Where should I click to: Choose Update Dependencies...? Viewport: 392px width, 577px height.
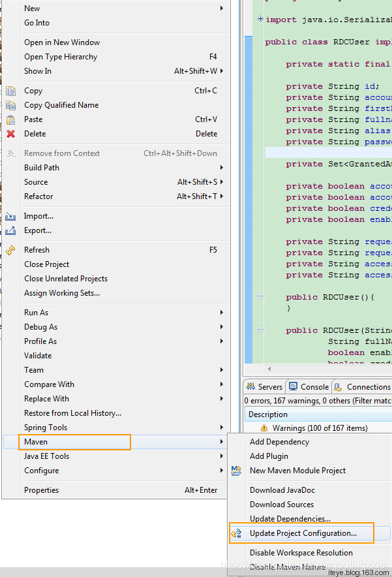pos(309,518)
